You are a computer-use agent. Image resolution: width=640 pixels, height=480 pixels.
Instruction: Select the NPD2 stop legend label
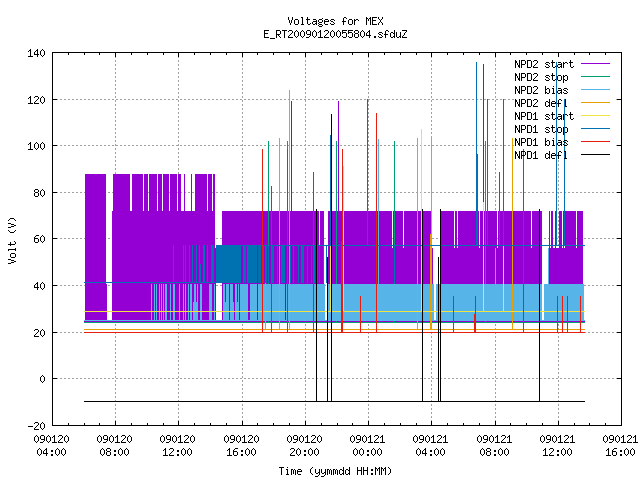541,77
